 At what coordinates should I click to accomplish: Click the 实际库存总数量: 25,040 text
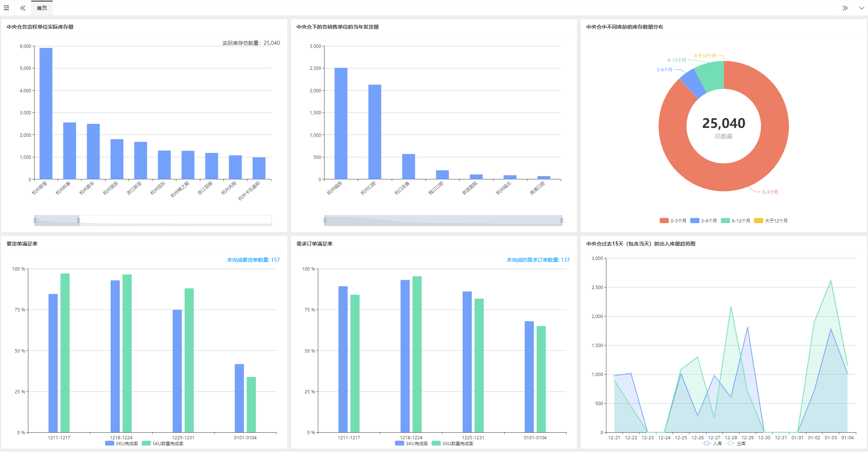pyautogui.click(x=251, y=43)
